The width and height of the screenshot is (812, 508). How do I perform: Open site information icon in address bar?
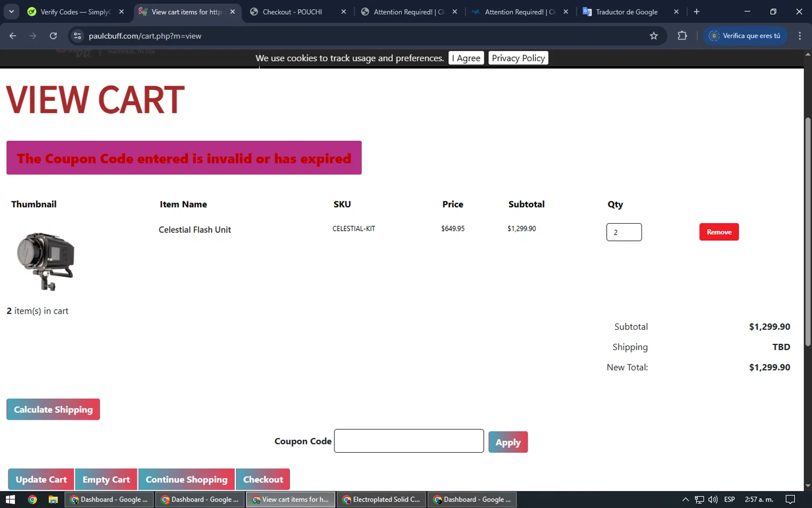pos(77,36)
